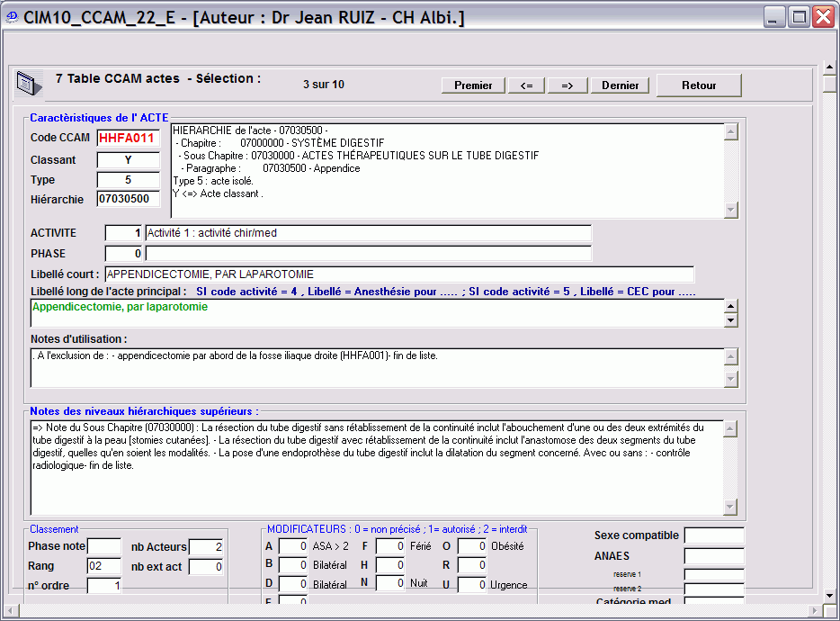Go to first record with Premier button
Screen dimensions: 840x621
(x=473, y=85)
